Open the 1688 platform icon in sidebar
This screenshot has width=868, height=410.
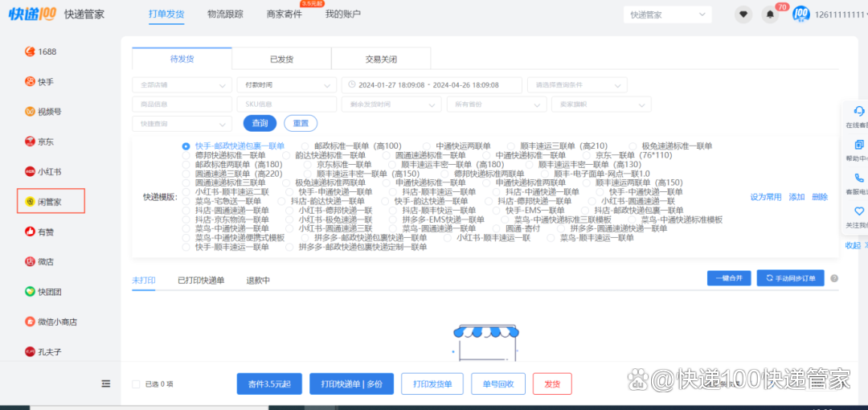[x=30, y=51]
